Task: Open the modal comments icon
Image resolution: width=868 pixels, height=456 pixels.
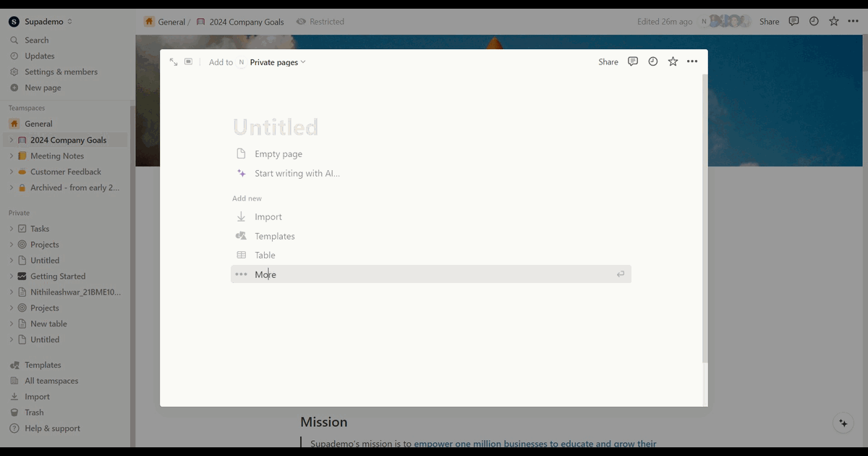Action: click(x=633, y=62)
